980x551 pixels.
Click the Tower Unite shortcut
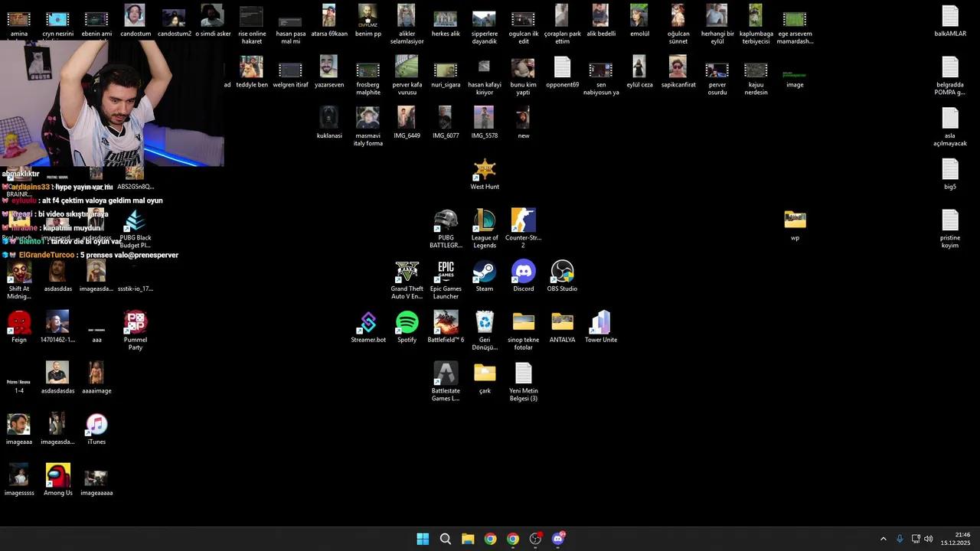point(600,323)
